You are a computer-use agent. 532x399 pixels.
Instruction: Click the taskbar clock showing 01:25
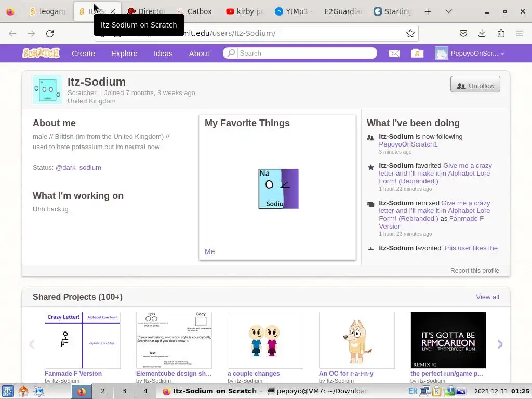pos(502,391)
